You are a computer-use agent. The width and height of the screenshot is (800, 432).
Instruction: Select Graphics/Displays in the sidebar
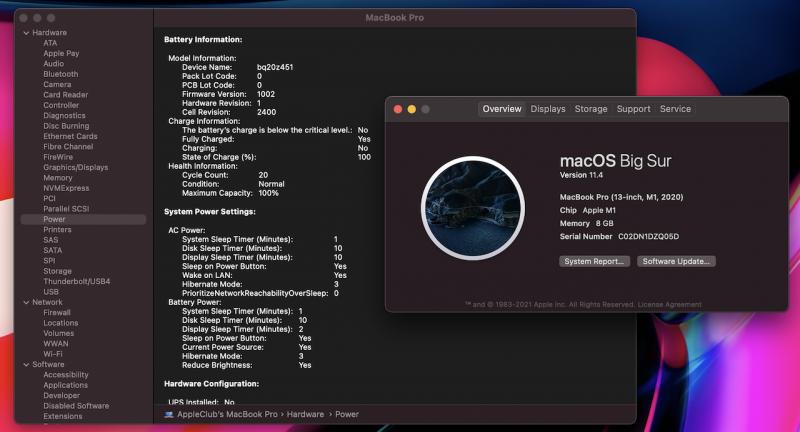(76, 167)
